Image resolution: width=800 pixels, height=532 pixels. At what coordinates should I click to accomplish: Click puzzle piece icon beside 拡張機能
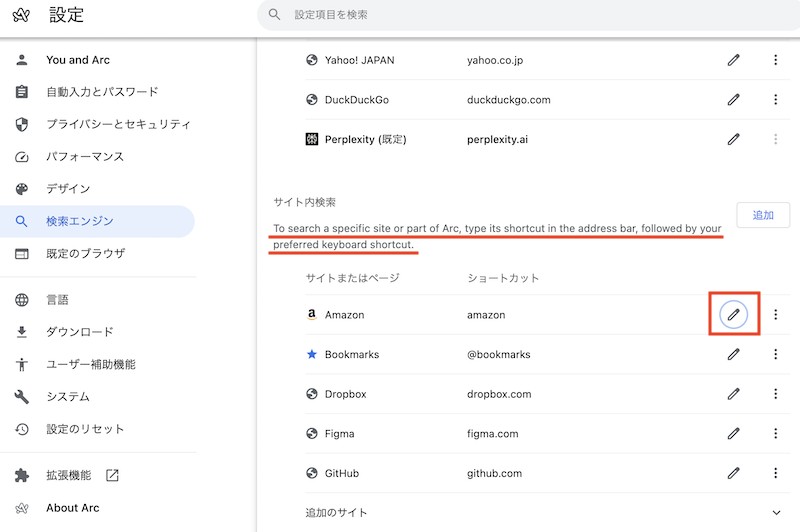click(x=21, y=475)
